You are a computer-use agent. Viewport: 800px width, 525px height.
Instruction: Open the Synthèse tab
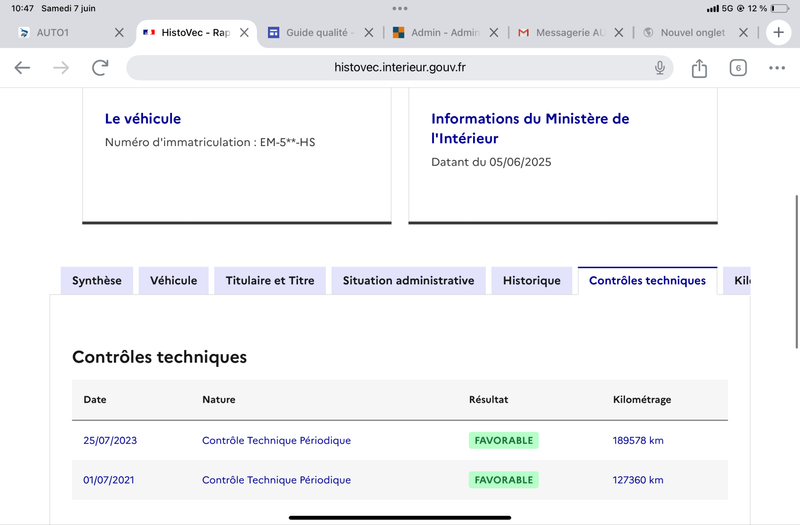pyautogui.click(x=97, y=281)
